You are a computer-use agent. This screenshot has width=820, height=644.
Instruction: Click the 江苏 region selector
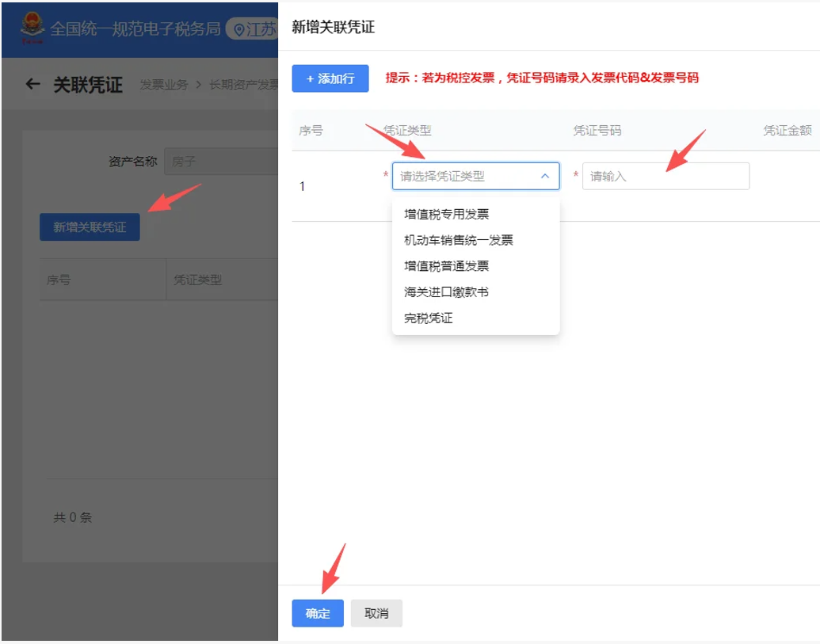click(x=253, y=29)
